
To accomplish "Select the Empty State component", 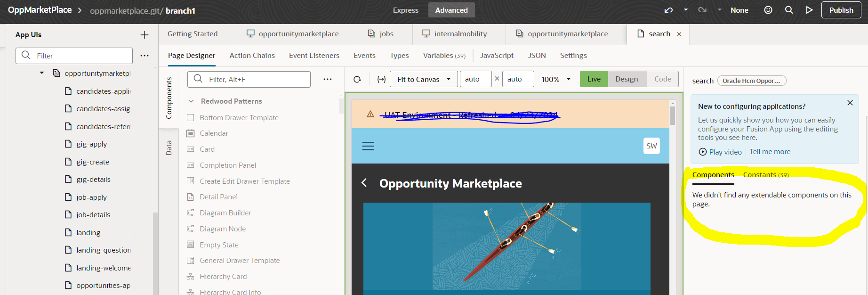I will tap(219, 245).
